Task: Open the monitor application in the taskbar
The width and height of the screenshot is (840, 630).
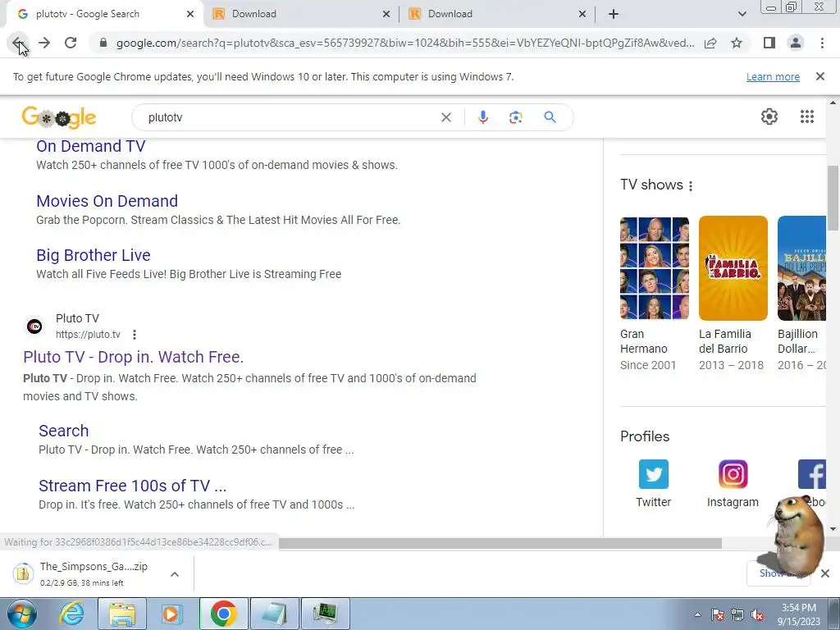Action: coord(325,614)
